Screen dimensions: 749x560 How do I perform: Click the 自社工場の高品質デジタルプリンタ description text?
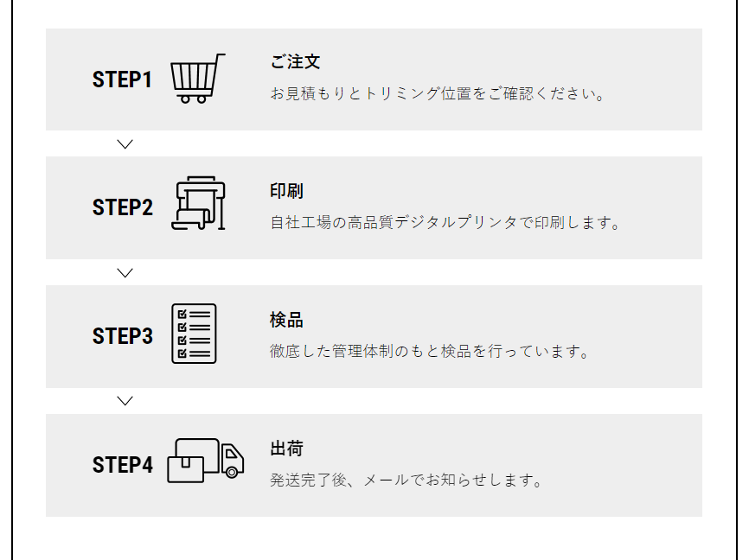[x=445, y=223]
